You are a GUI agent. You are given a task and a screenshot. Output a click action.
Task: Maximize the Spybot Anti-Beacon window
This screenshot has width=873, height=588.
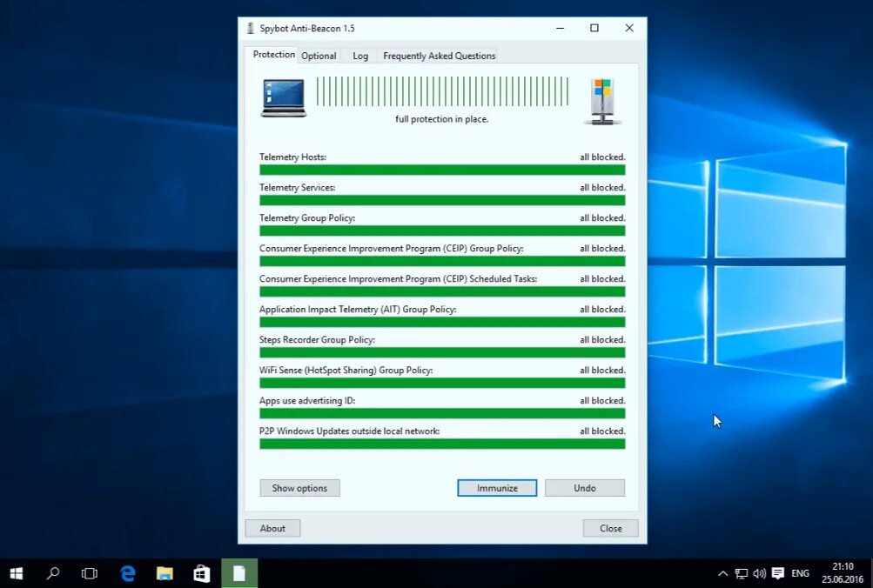tap(594, 28)
